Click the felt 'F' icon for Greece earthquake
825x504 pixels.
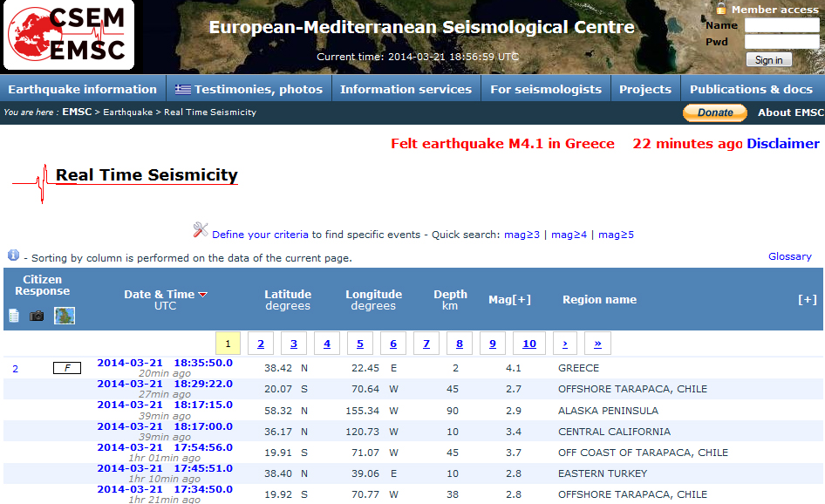click(67, 369)
